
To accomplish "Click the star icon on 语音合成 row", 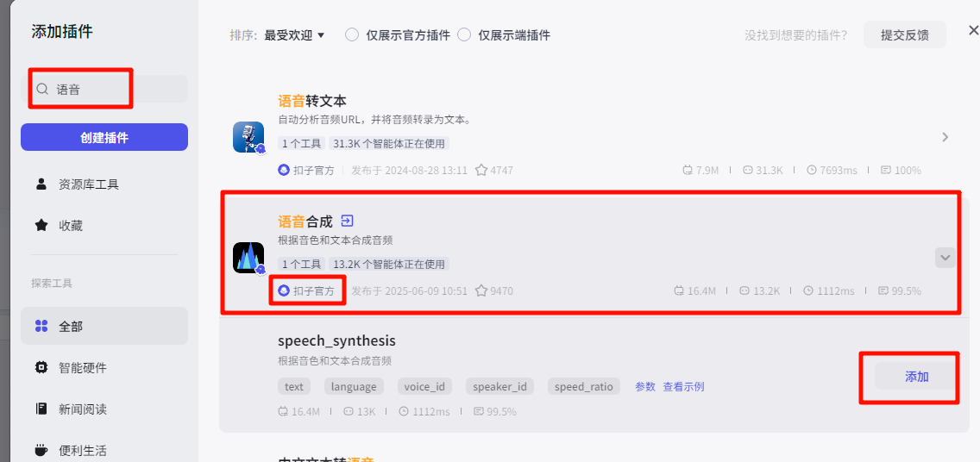I will (481, 291).
